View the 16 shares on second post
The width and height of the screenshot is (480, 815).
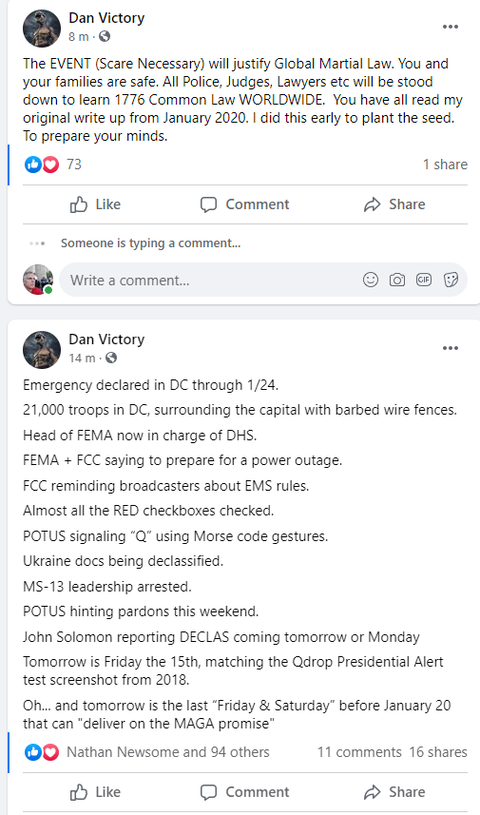[x=438, y=752]
